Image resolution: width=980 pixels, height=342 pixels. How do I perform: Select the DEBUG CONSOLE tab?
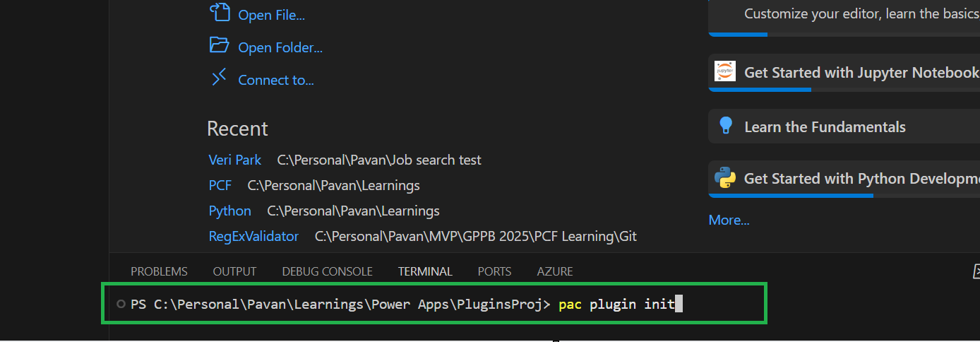(327, 271)
